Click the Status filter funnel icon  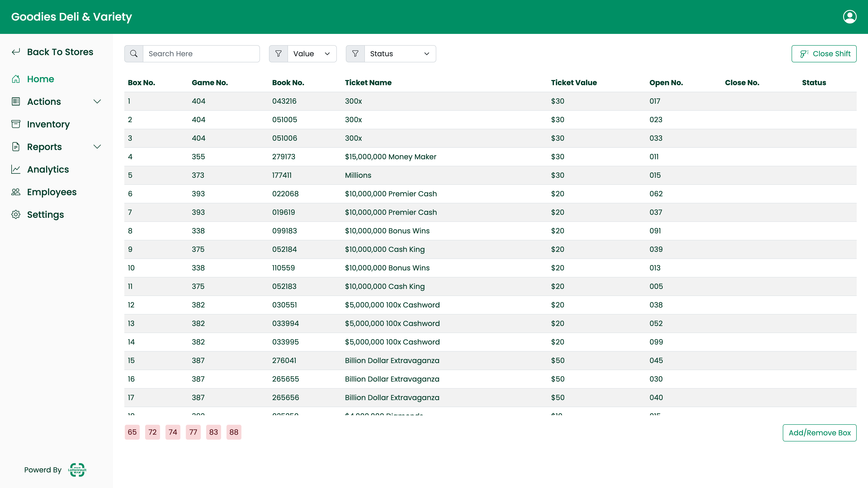click(x=355, y=54)
